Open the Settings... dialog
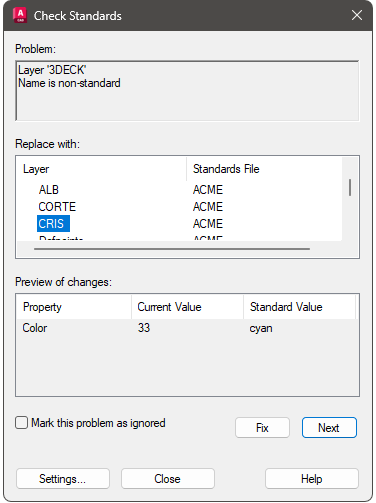This screenshot has width=376, height=503. click(x=63, y=479)
